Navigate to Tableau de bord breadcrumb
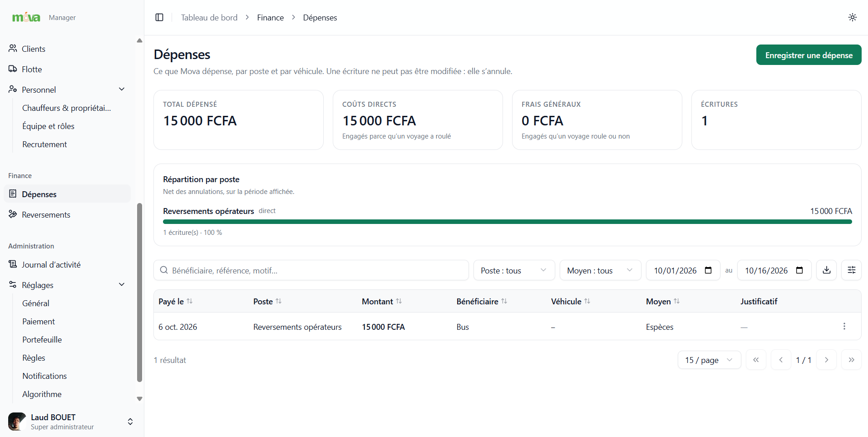Screen dimensions: 868x437 (x=209, y=17)
